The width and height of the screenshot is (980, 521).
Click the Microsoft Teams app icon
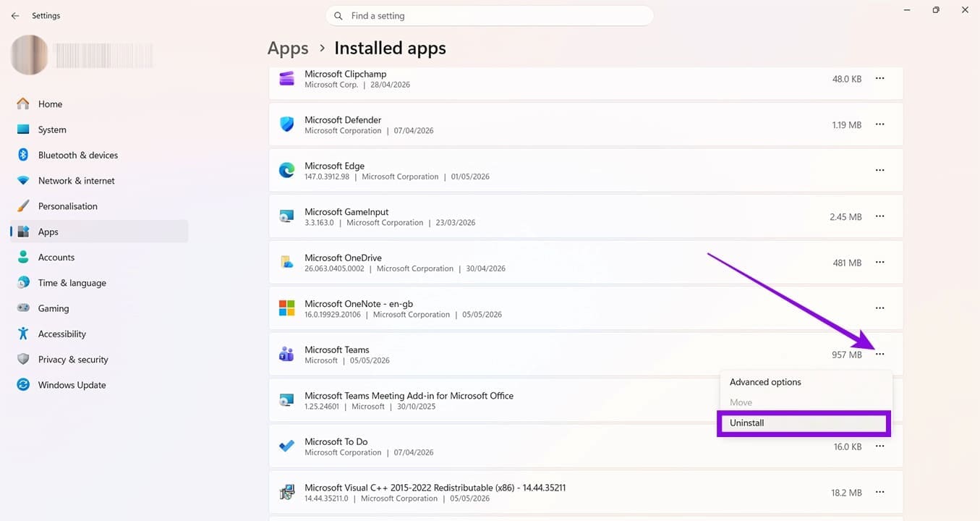(287, 355)
